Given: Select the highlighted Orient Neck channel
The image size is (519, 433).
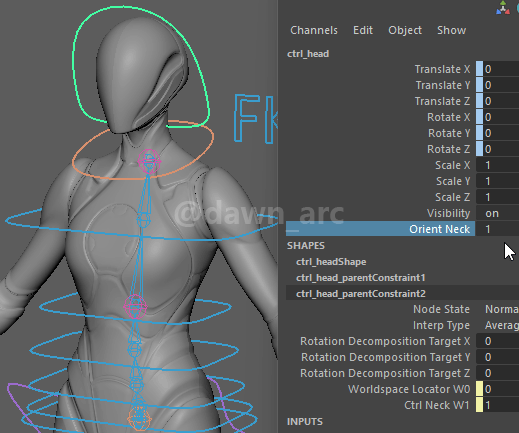Looking at the screenshot, I should pos(380,229).
